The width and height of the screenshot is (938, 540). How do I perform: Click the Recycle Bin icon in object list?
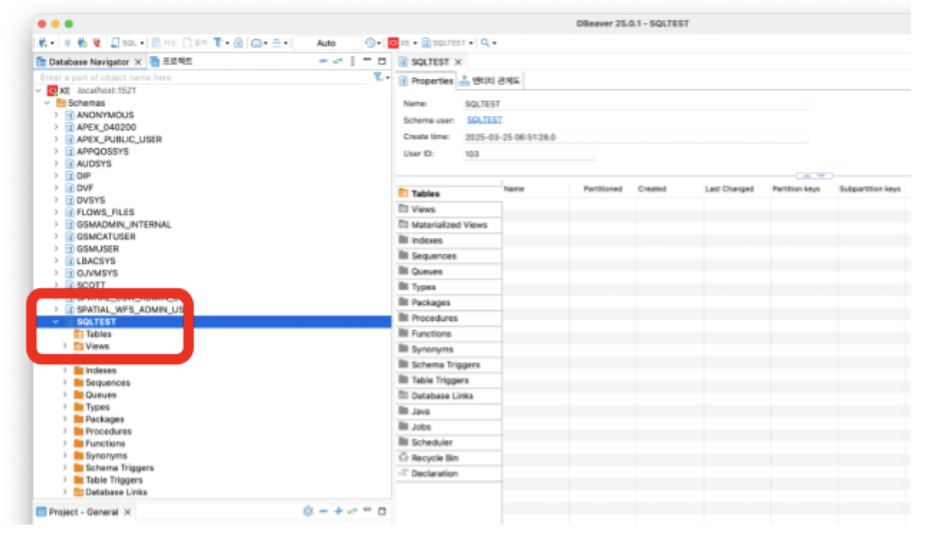(x=404, y=458)
